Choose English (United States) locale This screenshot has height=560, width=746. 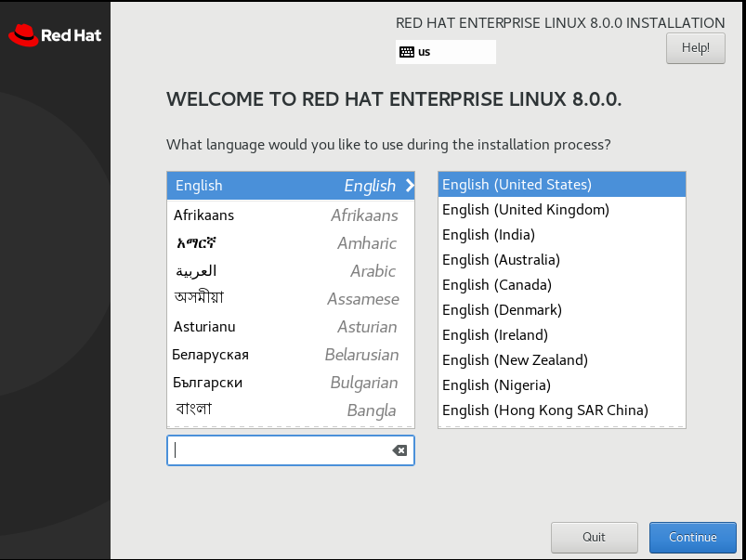point(562,185)
